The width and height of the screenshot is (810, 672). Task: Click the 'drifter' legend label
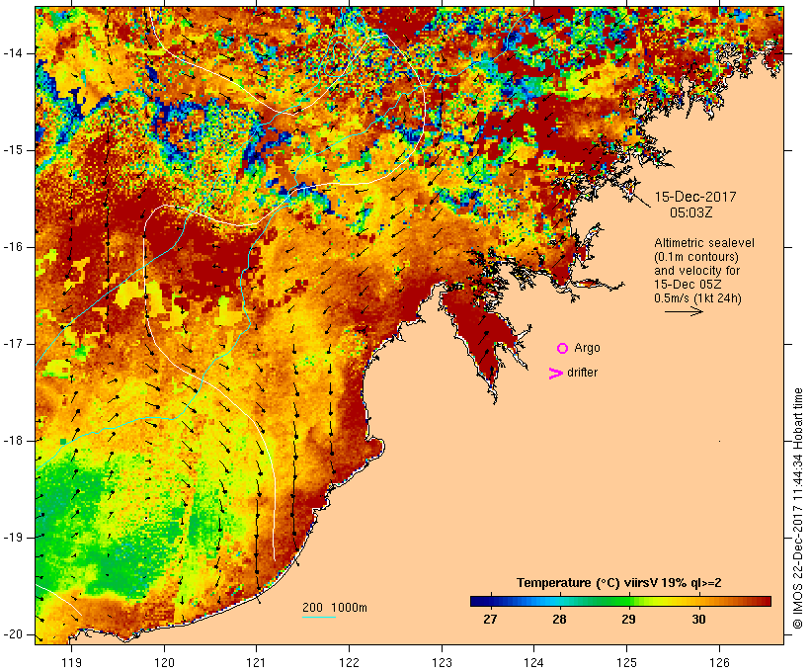pos(582,373)
